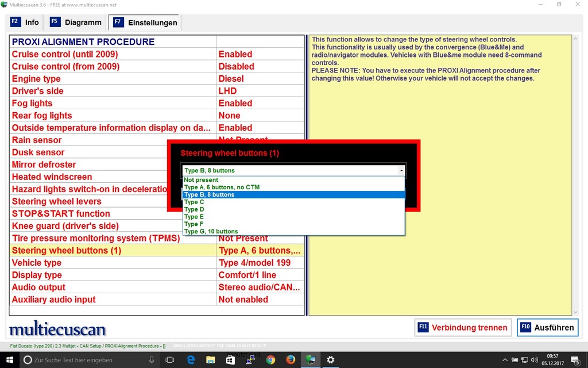Click the description panel scrollbar down arrow

tap(575, 312)
